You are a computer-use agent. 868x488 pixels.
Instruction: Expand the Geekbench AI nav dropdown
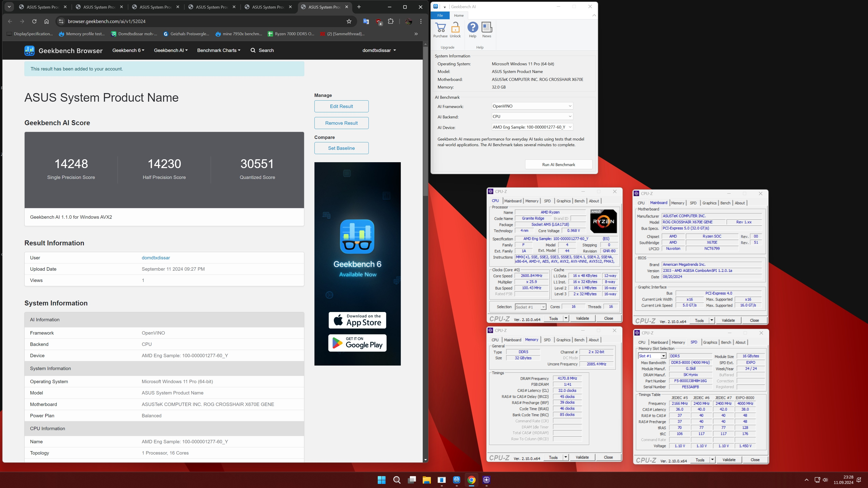170,51
